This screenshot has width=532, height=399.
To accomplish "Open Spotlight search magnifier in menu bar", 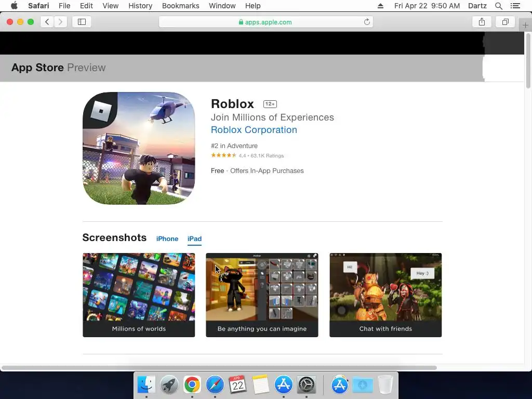I will tap(498, 6).
